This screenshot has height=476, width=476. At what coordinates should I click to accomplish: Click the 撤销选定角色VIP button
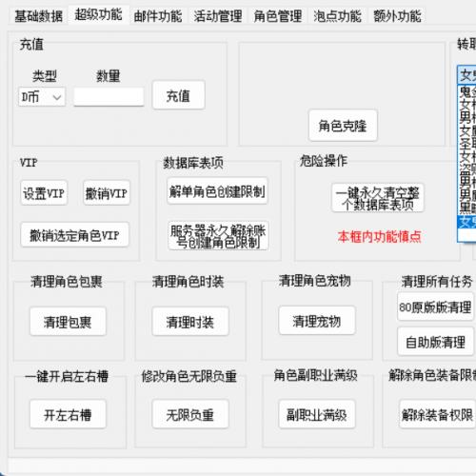(75, 235)
